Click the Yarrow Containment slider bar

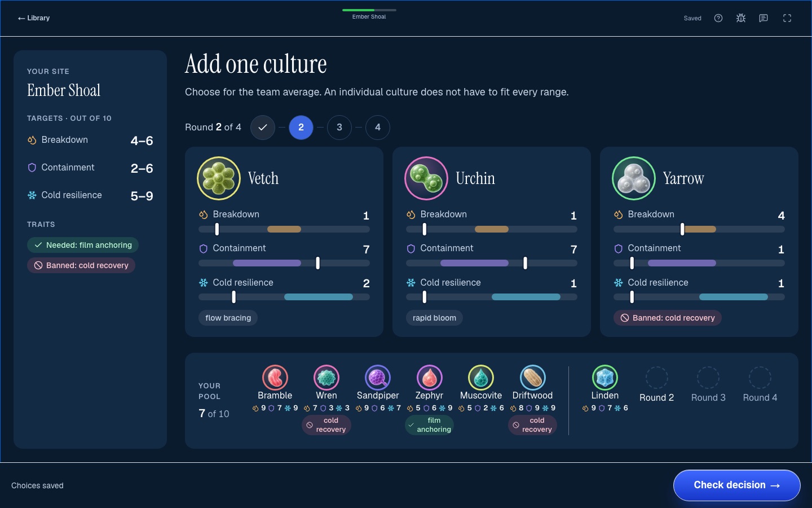tap(699, 263)
